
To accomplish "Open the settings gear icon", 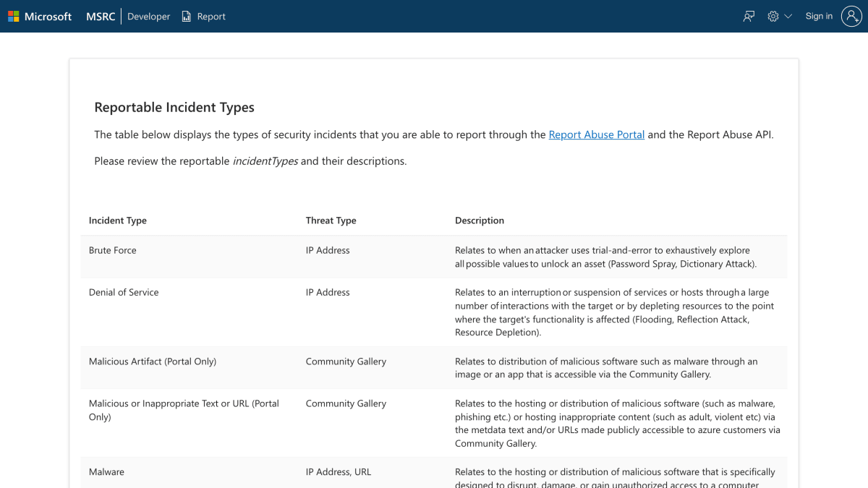I will click(773, 16).
